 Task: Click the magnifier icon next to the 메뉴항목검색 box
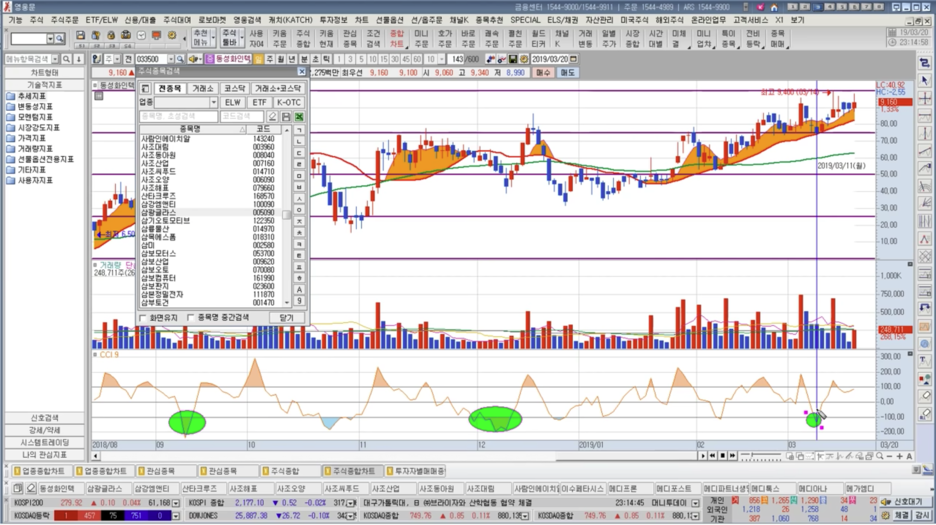[x=66, y=59]
